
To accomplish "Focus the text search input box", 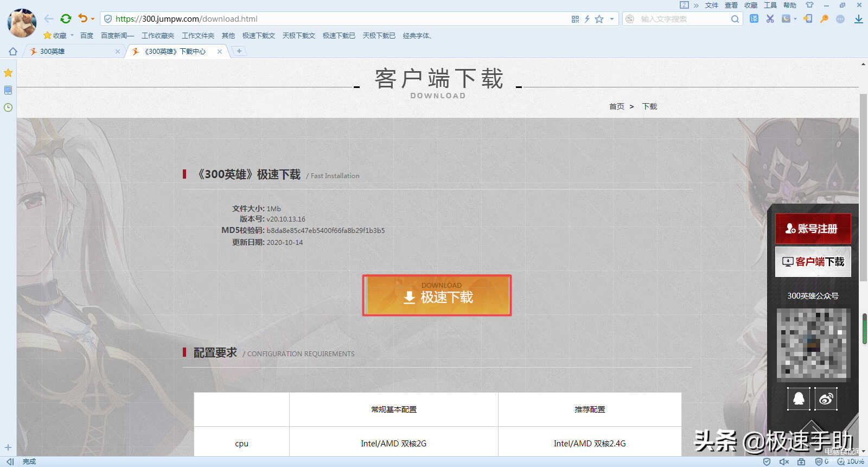I will [x=684, y=19].
